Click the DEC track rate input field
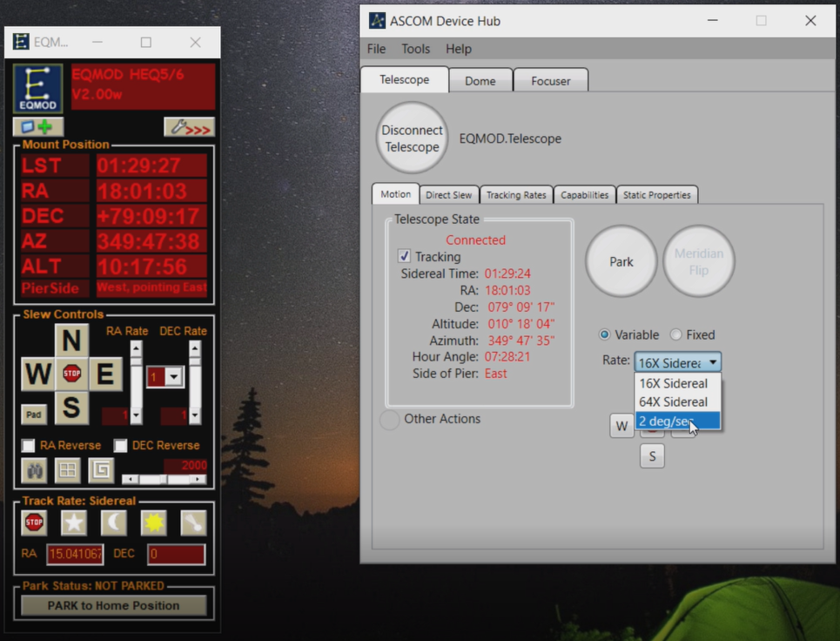 tap(176, 554)
